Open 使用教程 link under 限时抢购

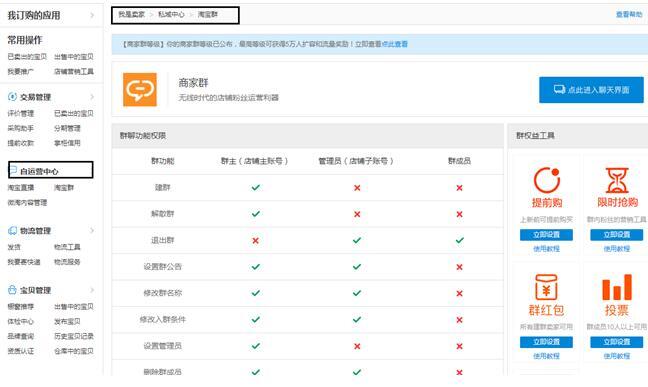[x=616, y=248]
